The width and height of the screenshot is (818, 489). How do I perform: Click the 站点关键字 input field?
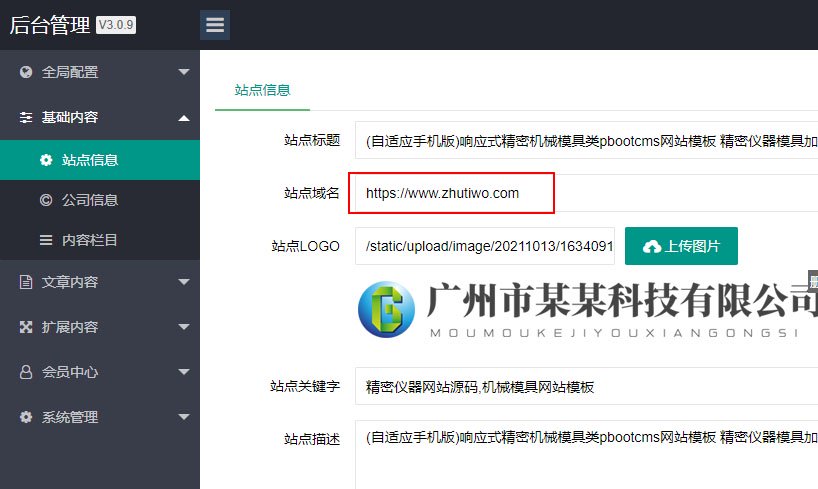pyautogui.click(x=586, y=387)
